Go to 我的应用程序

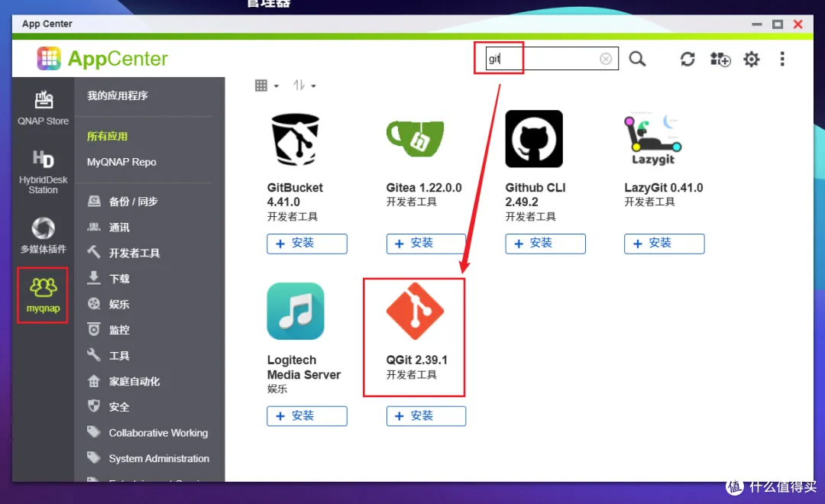click(118, 95)
